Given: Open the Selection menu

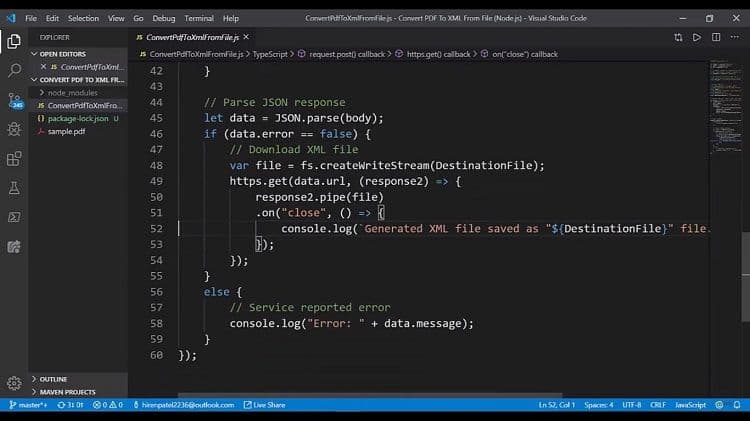Looking at the screenshot, I should [84, 18].
